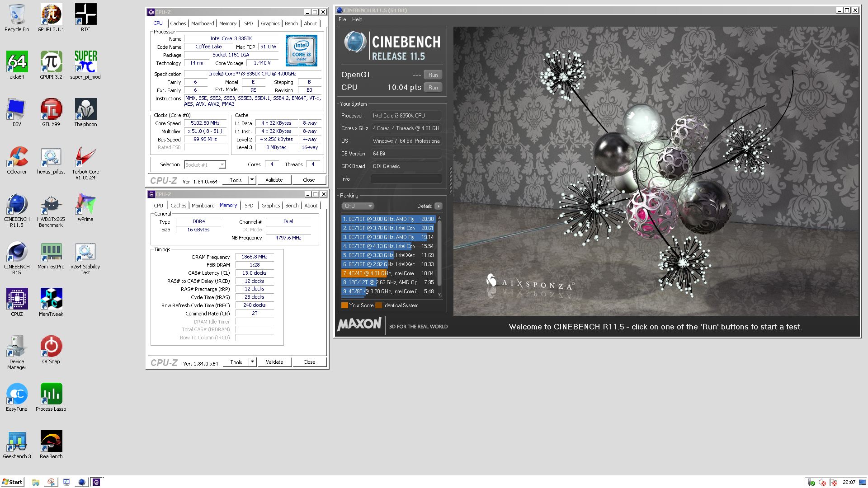The width and height of the screenshot is (868, 488).
Task: Open the Recycle Bin desktop icon
Action: point(17,18)
